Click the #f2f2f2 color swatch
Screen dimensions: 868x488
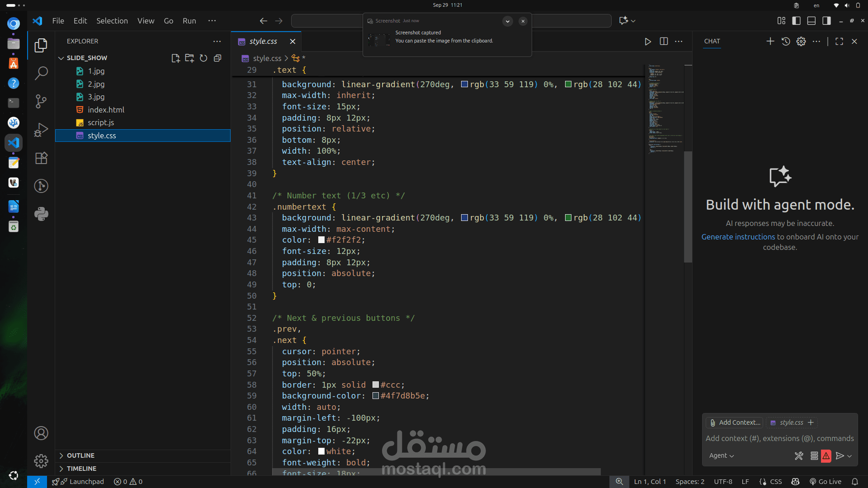click(321, 240)
